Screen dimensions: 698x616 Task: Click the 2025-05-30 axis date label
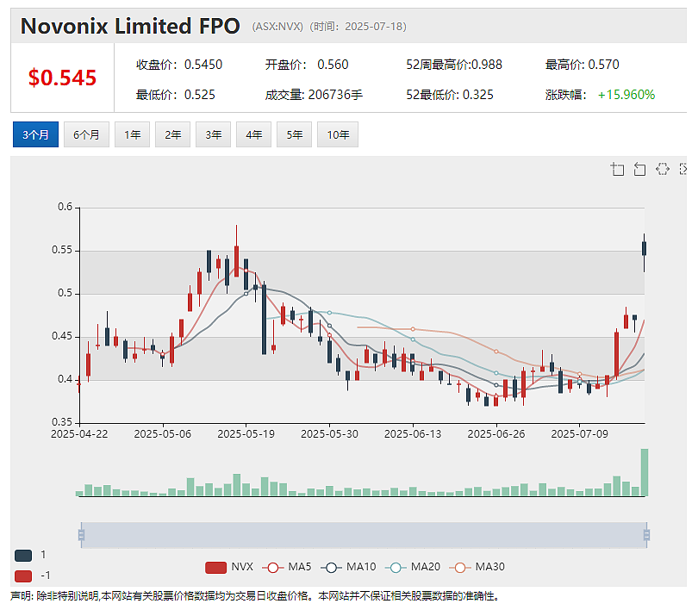point(329,434)
